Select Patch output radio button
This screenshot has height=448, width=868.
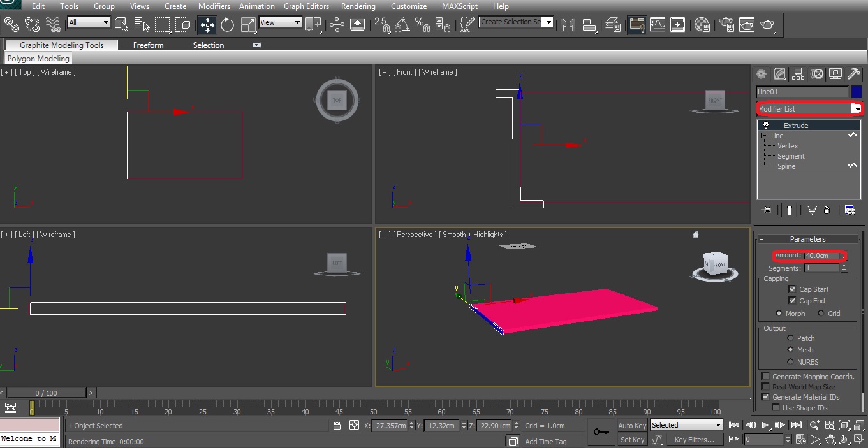coord(791,338)
